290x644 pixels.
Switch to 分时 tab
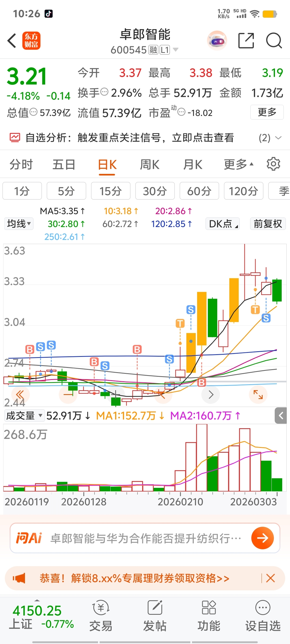[21, 164]
